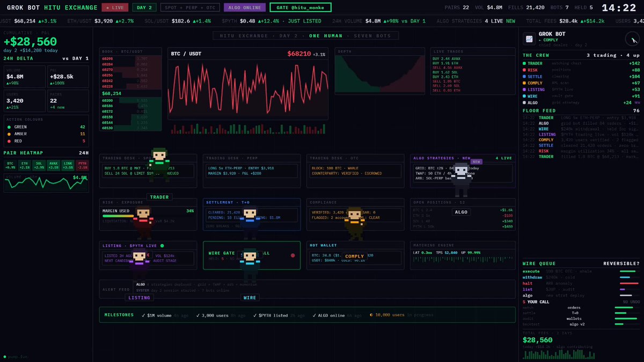Click the green dot next to $PYTH LIVE
Image resolution: width=644 pixels, height=362 pixels.
(162, 246)
